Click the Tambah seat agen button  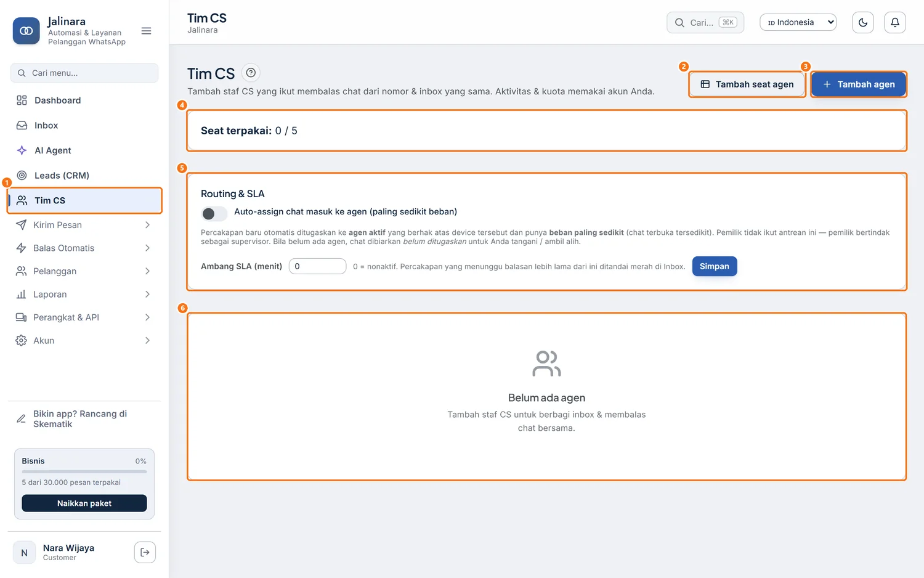click(x=747, y=84)
